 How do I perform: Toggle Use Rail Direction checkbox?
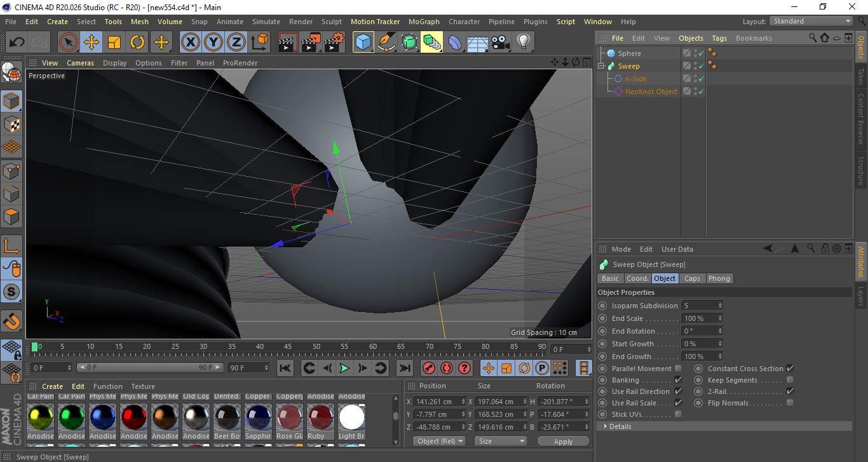678,391
